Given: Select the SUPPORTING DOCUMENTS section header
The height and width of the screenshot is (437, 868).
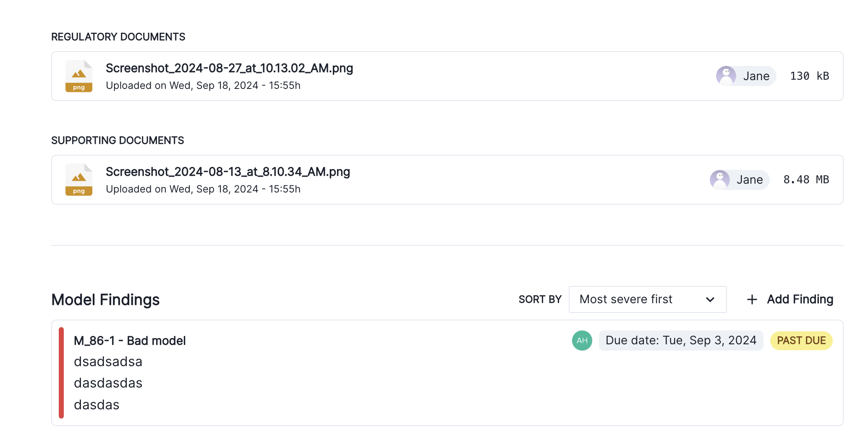Looking at the screenshot, I should coord(118,140).
